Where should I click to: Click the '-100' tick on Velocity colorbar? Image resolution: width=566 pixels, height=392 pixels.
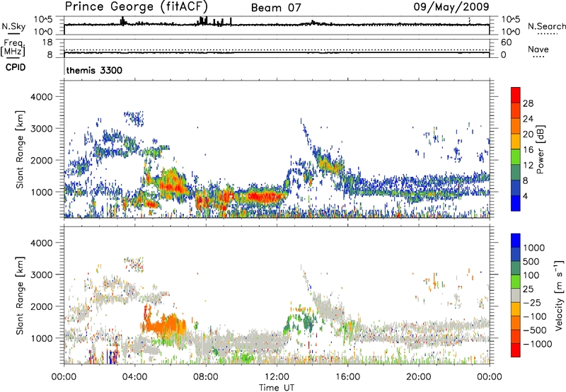(534, 316)
